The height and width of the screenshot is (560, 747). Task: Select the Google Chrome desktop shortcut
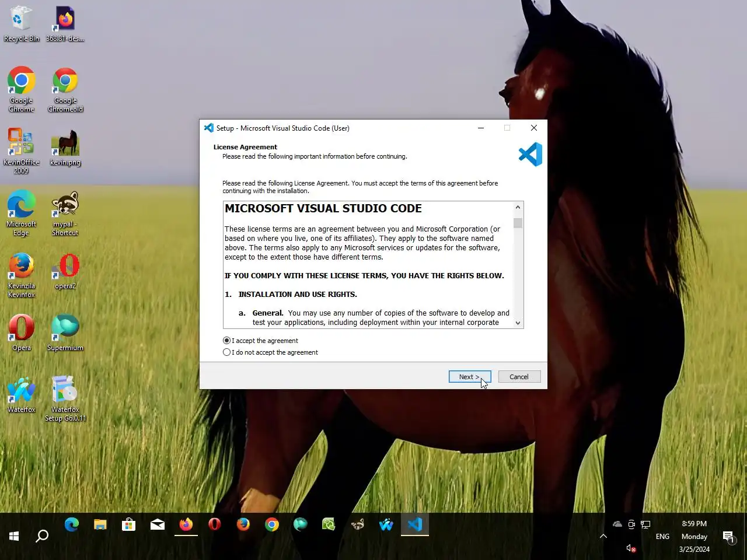[x=22, y=90]
